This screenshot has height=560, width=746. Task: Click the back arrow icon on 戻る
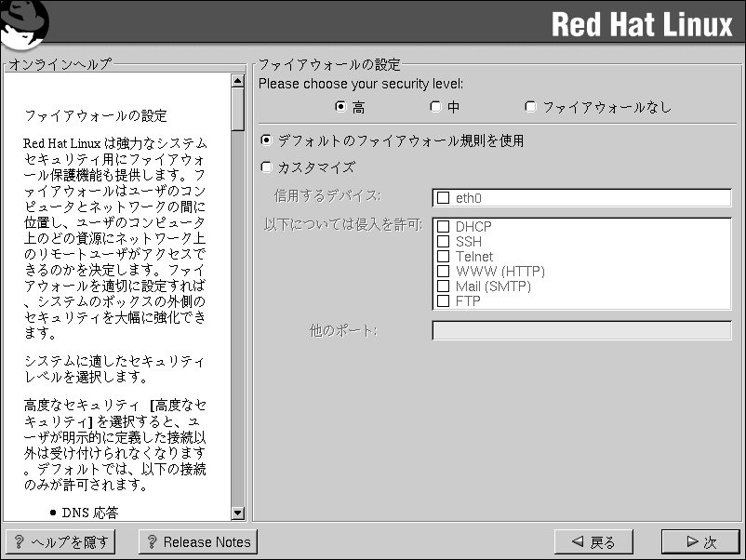578,541
